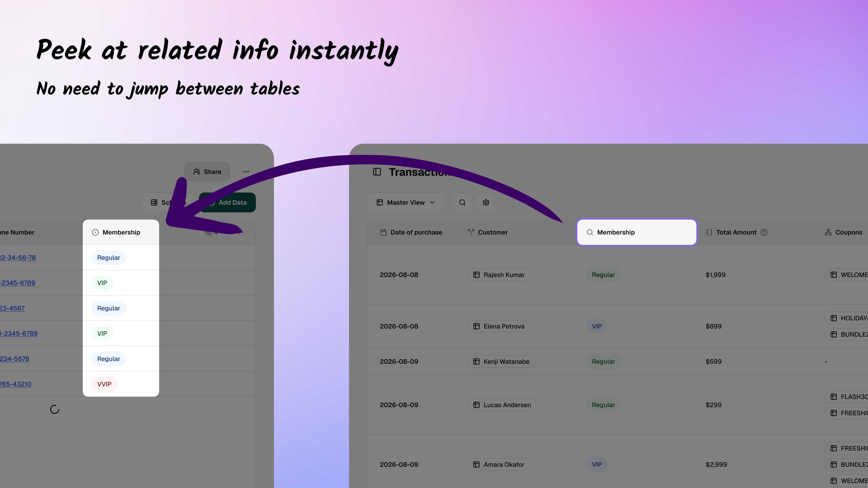
Task: Click the VIP membership in Elena Petrova row
Action: point(597,326)
